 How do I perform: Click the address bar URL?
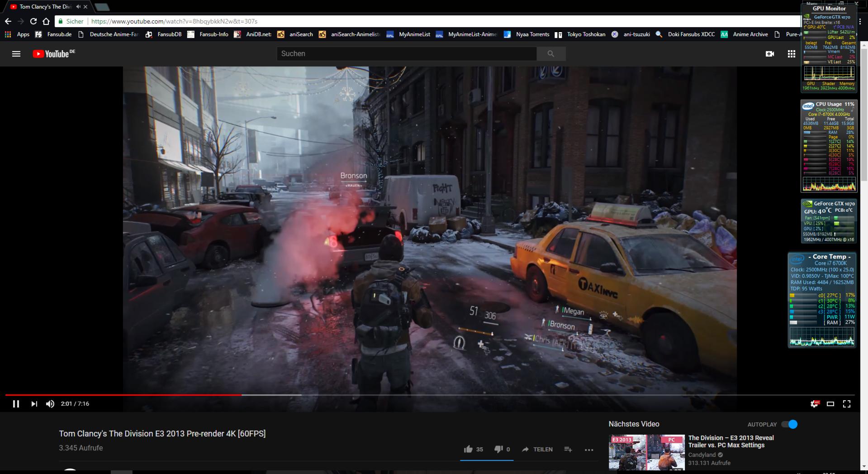click(174, 21)
